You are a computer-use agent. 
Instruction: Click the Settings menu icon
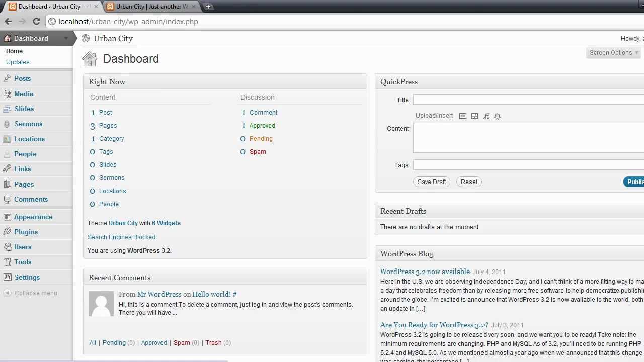(x=7, y=277)
